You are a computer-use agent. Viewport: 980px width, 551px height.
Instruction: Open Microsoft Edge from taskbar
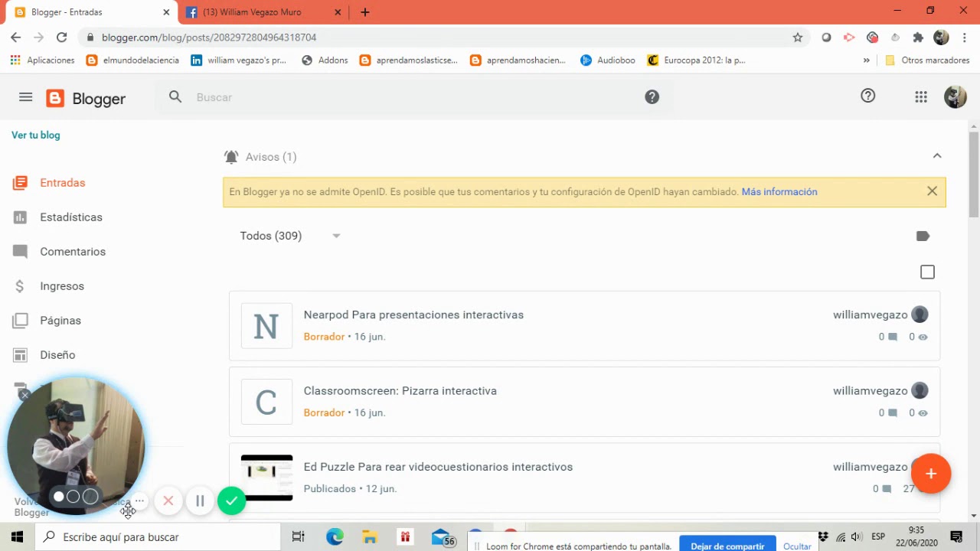(x=335, y=537)
